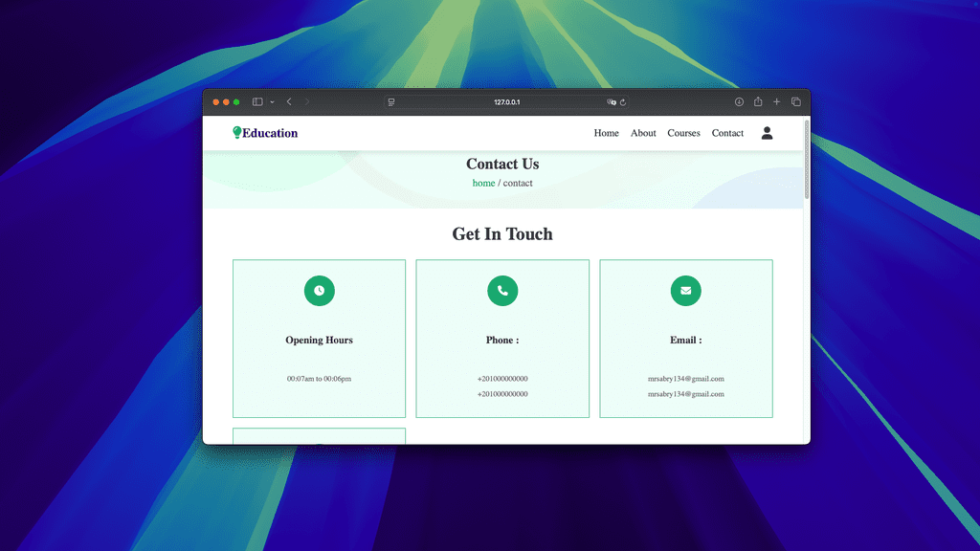Click the page reader icon in address bar
This screenshot has width=980, height=551.
pos(391,101)
